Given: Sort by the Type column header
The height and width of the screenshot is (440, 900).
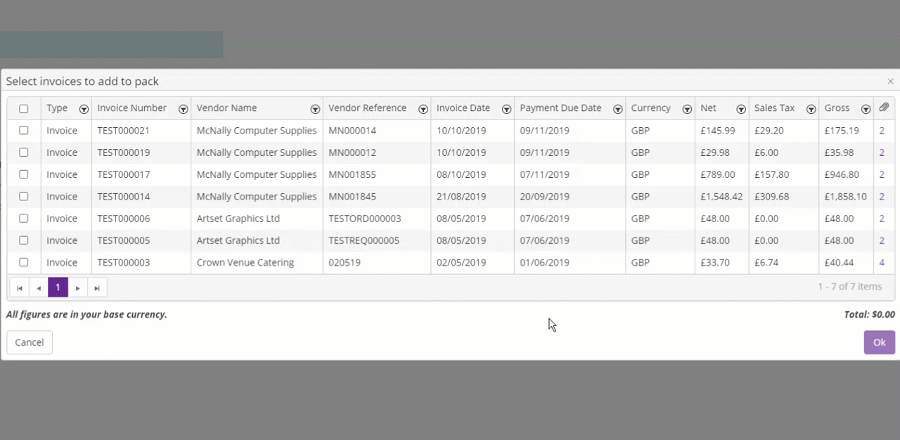Looking at the screenshot, I should tap(57, 108).
